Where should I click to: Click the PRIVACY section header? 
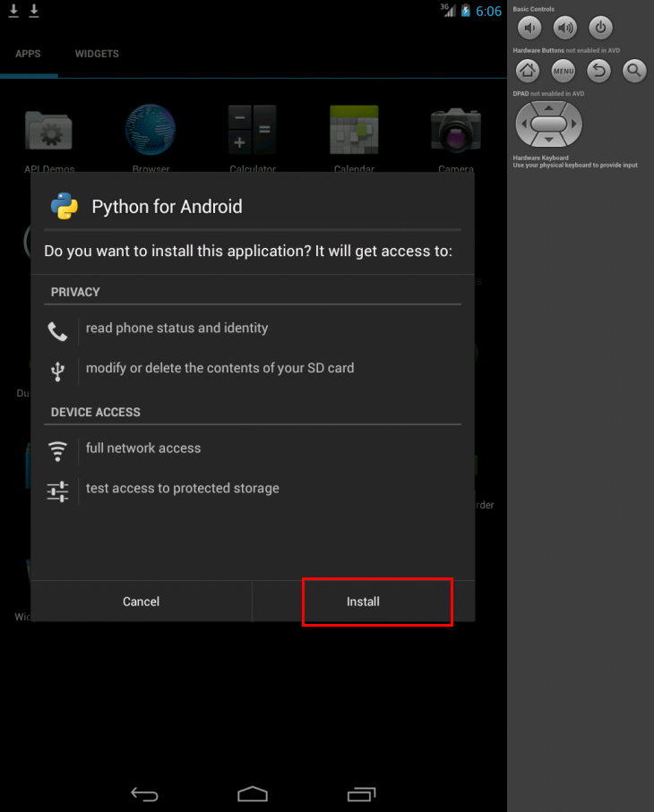75,292
